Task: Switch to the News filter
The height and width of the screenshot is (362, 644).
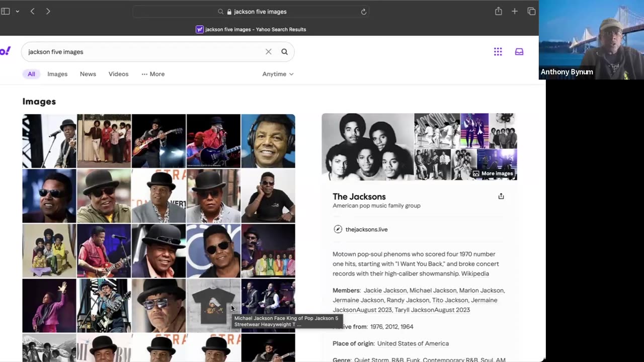Action: pos(88,74)
